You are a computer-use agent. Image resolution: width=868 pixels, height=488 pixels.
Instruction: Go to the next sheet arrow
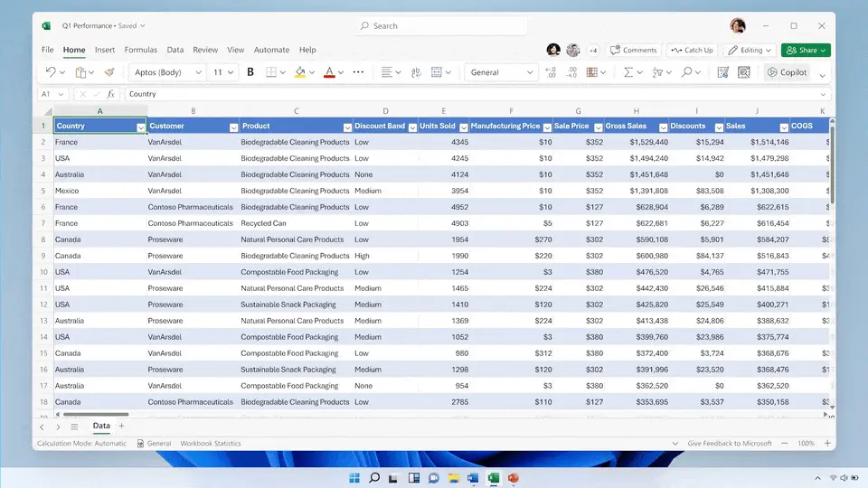tap(58, 427)
